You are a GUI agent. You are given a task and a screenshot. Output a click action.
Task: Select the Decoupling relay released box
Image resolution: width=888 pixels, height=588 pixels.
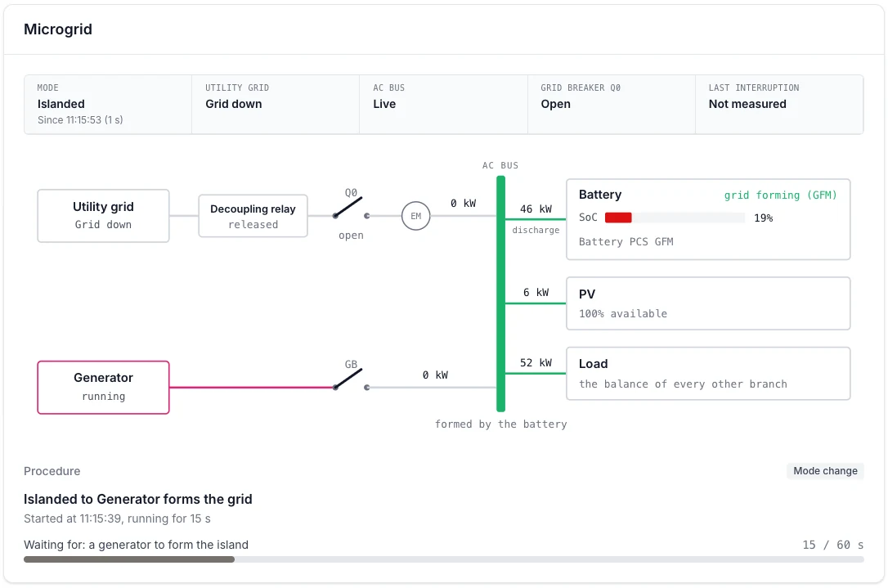tap(253, 216)
